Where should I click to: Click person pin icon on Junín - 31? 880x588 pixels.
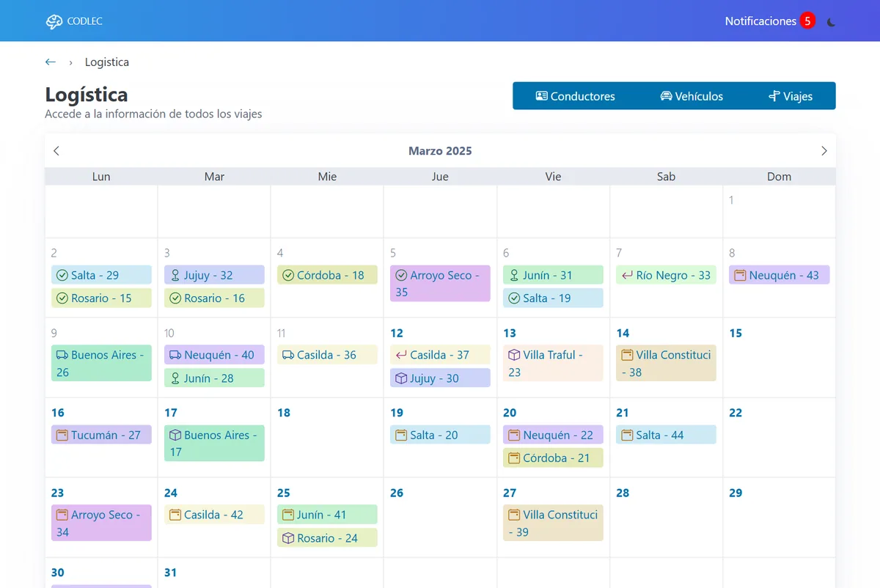click(x=514, y=276)
